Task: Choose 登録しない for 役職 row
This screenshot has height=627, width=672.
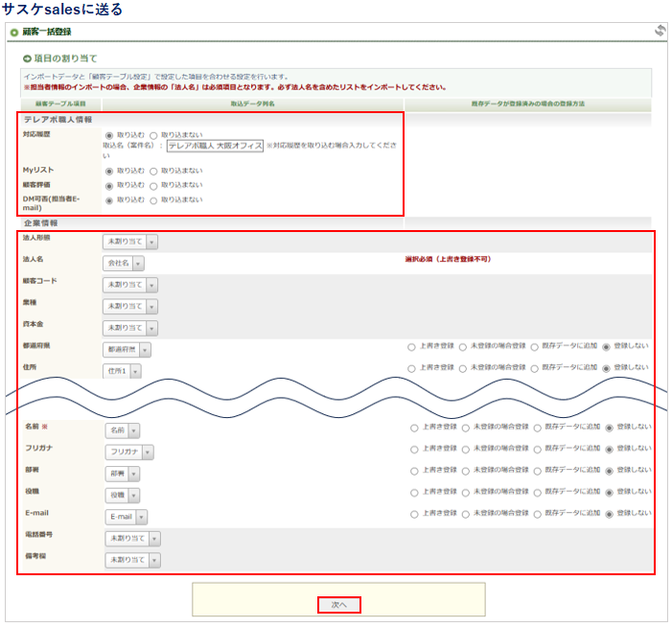Action: pos(609,493)
